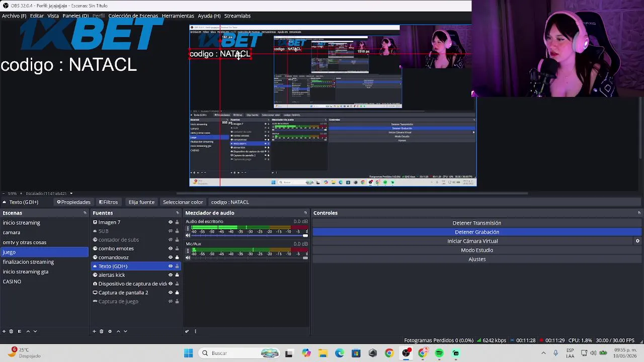Open Colección de Escenas menu
Screen dimensions: 644x362
[133, 16]
